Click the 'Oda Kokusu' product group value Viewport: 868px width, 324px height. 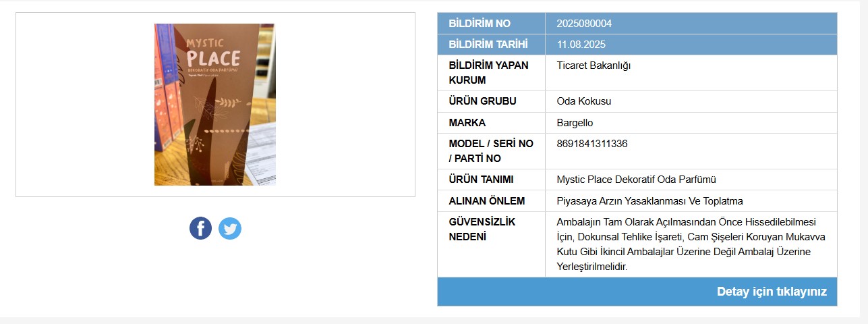pyautogui.click(x=584, y=101)
